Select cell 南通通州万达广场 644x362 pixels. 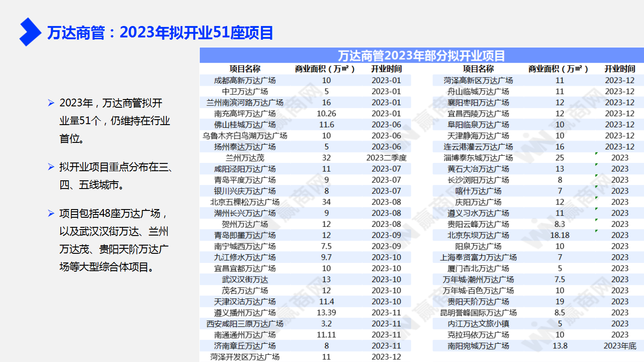[245, 335]
